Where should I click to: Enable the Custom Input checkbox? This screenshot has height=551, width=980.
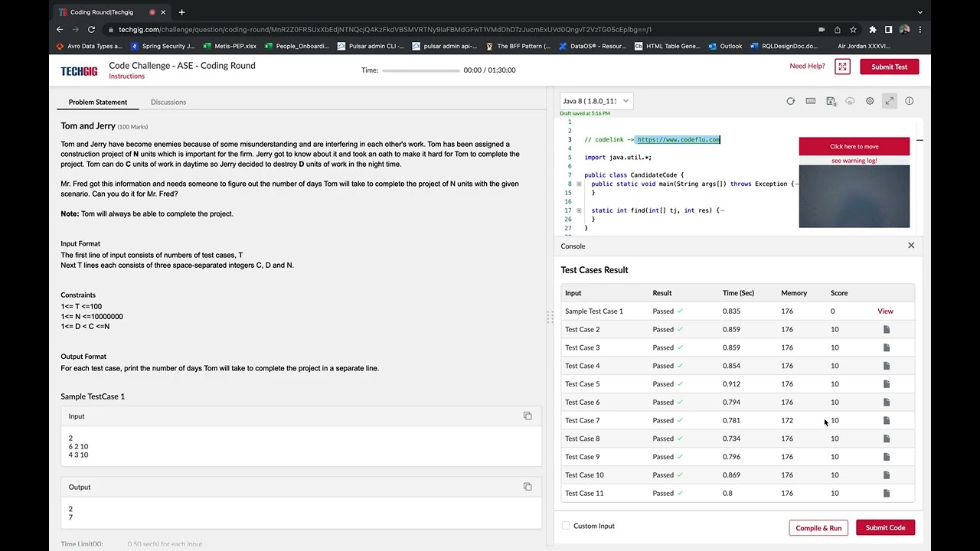(x=566, y=526)
